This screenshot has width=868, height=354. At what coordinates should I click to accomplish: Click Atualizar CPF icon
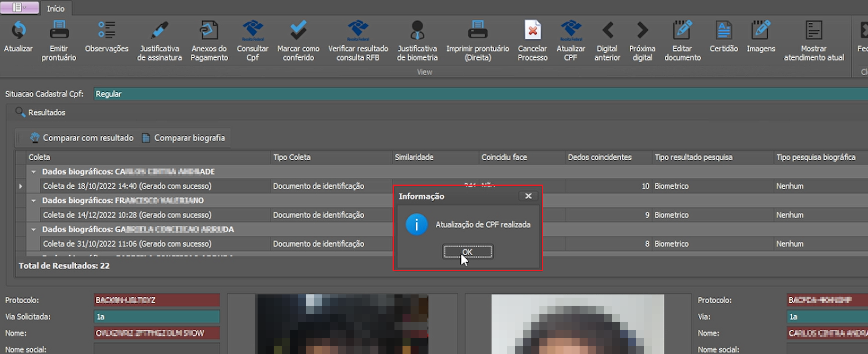tap(571, 30)
